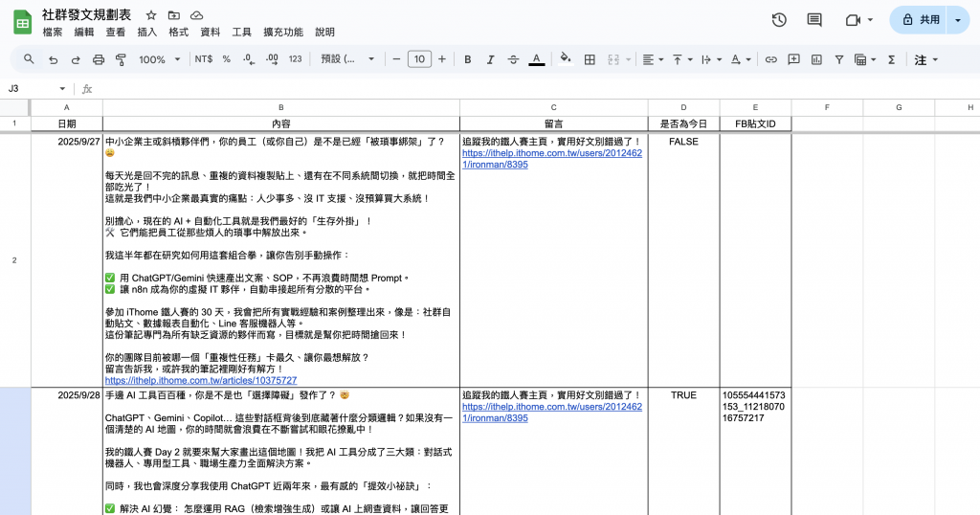Open the search menus magnifier
The image size is (980, 515).
point(29,59)
